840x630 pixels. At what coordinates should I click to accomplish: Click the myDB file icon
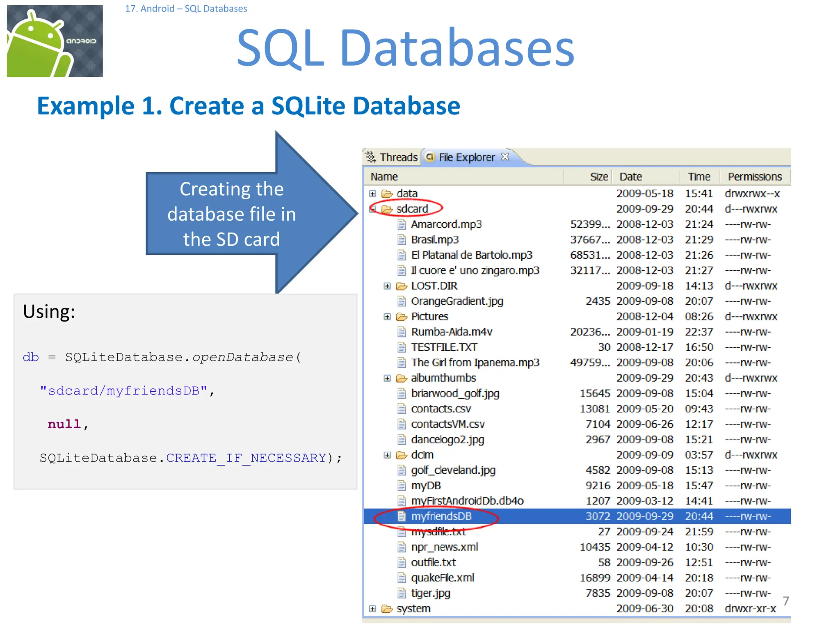tap(402, 486)
